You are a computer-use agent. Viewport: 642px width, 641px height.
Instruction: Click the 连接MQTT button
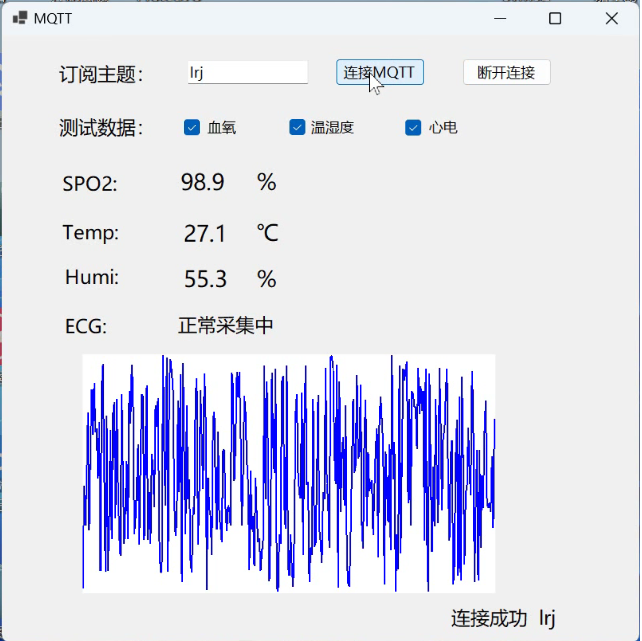379,72
